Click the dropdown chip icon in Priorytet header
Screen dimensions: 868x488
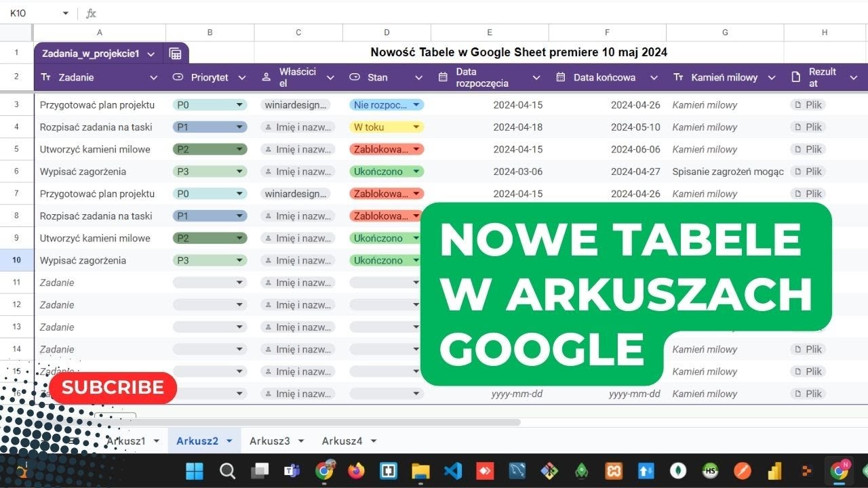178,77
